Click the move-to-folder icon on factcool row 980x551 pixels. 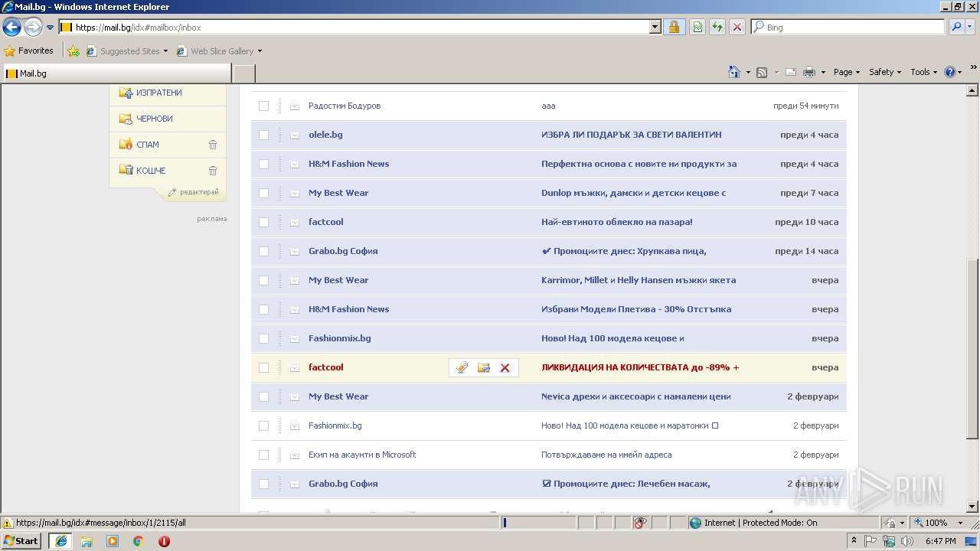pyautogui.click(x=483, y=368)
